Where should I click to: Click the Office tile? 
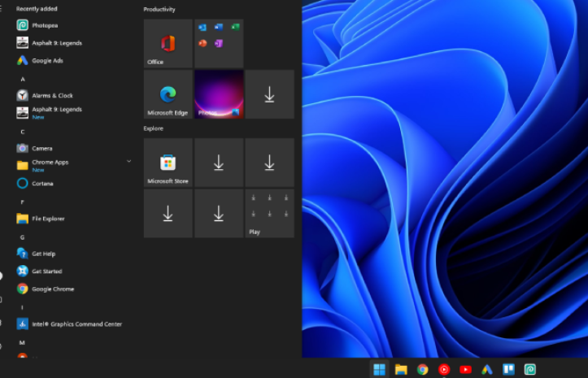(168, 44)
